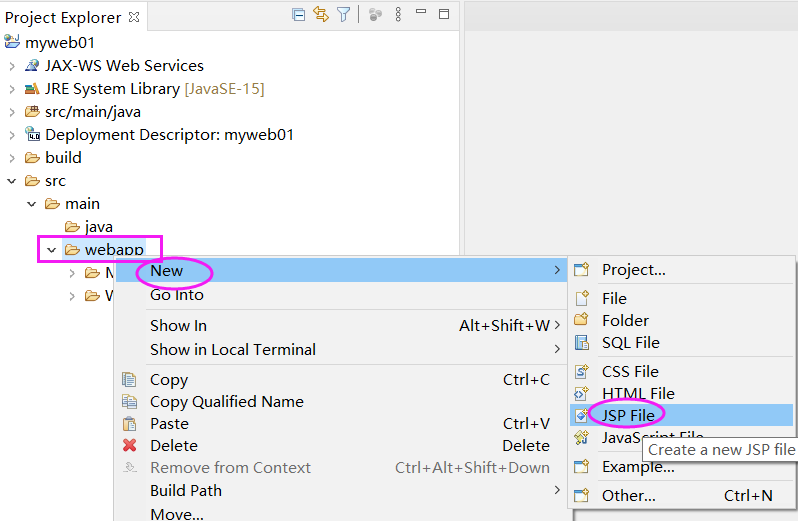Choose Project... in New submenu
The width and height of the screenshot is (798, 521).
(681, 270)
